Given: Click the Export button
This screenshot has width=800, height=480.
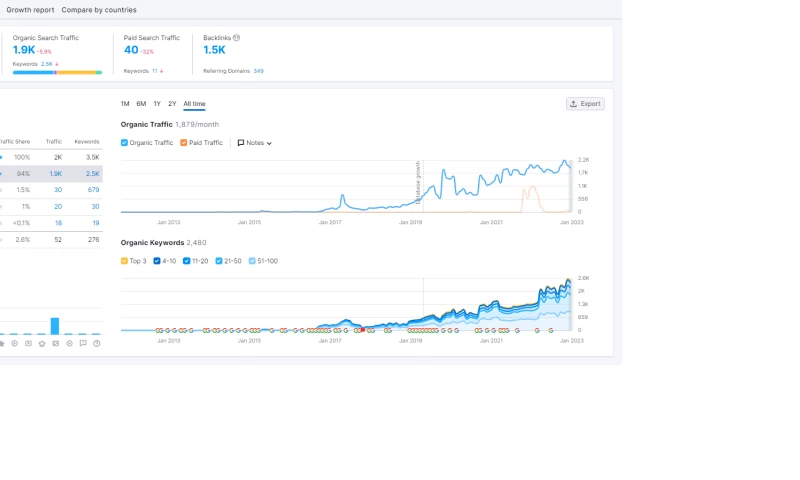Looking at the screenshot, I should (x=585, y=104).
